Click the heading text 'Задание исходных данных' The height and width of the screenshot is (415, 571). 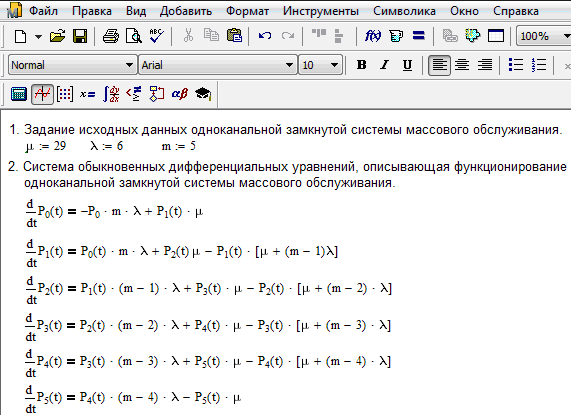coord(106,130)
